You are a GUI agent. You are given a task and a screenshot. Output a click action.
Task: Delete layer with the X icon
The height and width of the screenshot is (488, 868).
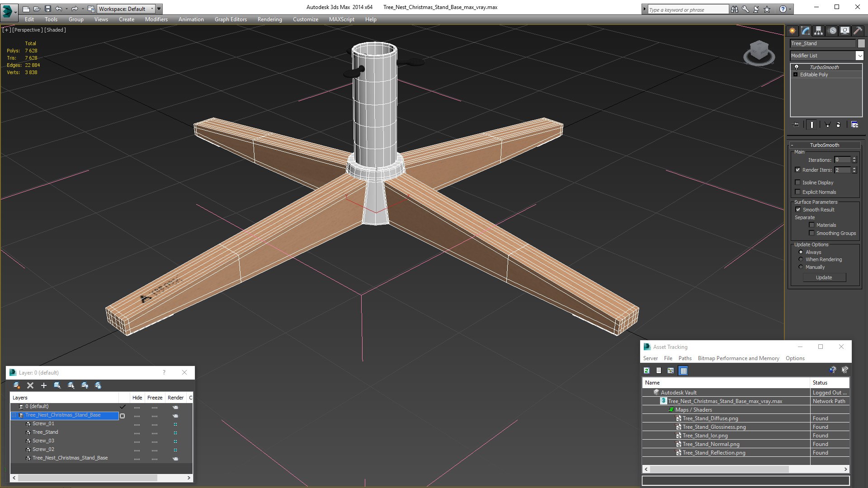(x=30, y=385)
